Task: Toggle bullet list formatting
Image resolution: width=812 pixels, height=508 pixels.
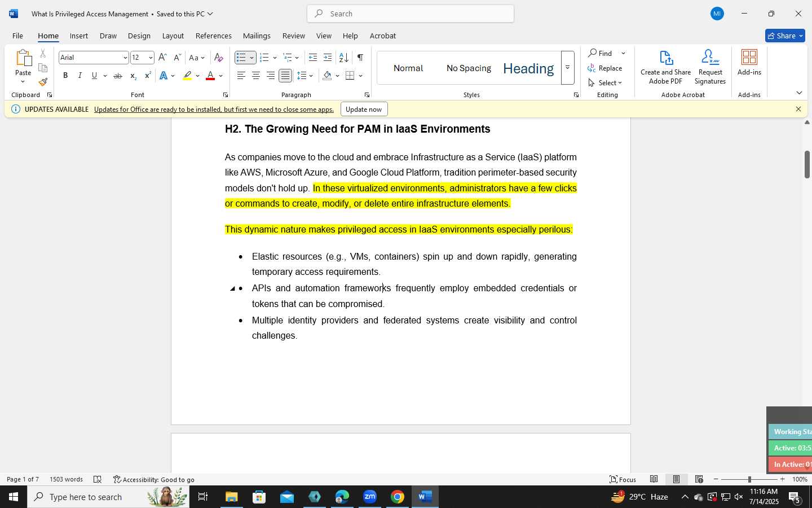Action: tap(241, 58)
